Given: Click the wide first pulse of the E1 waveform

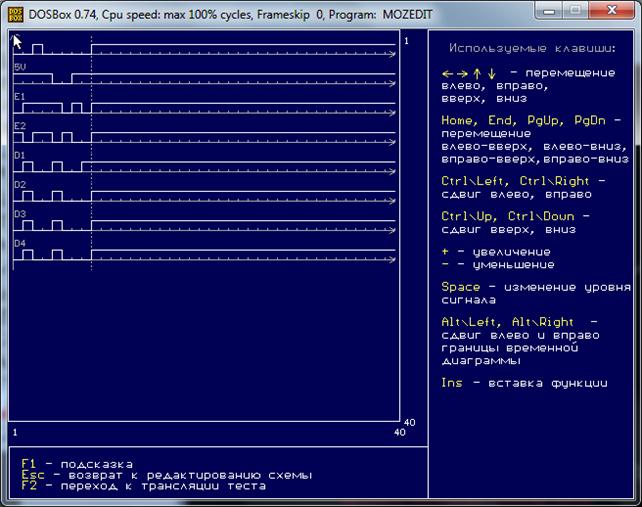Looking at the screenshot, I should [x=42, y=109].
